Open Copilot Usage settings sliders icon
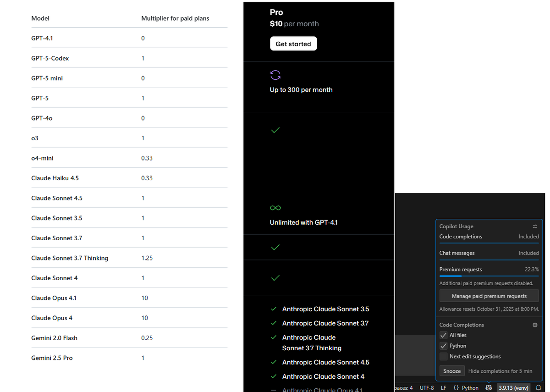 [x=535, y=226]
